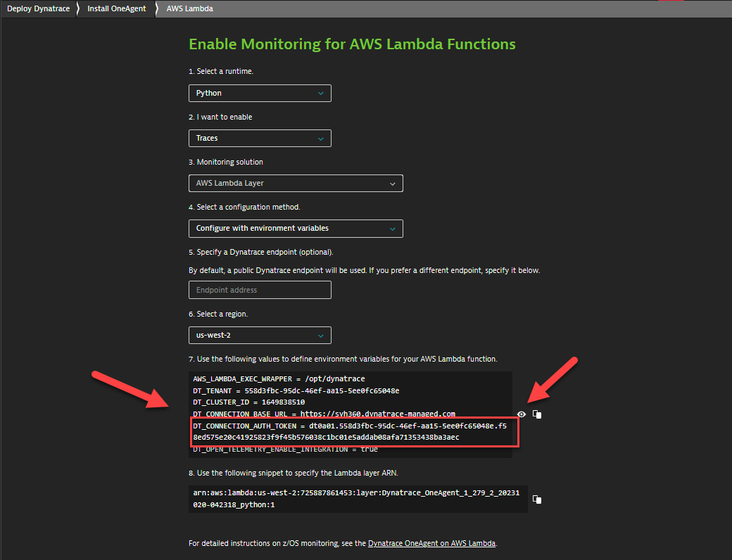
Task: Open the runtime dropdown showing Python
Action: tap(260, 93)
